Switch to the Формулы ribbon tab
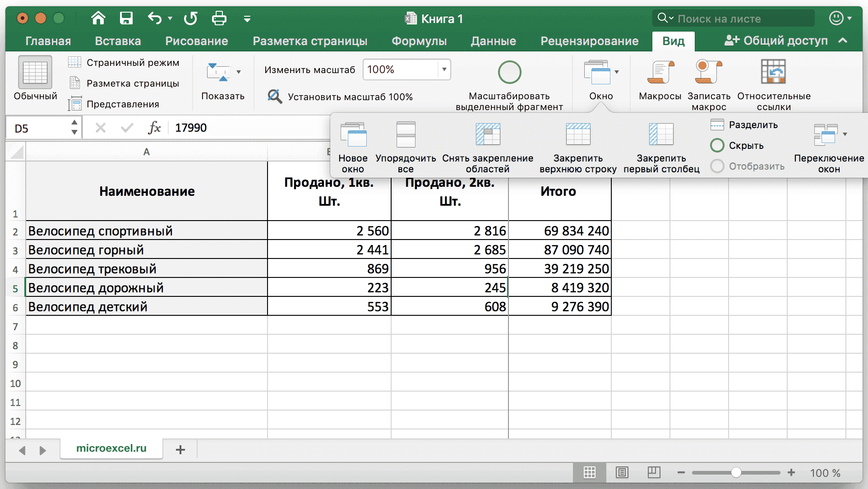 pyautogui.click(x=419, y=41)
